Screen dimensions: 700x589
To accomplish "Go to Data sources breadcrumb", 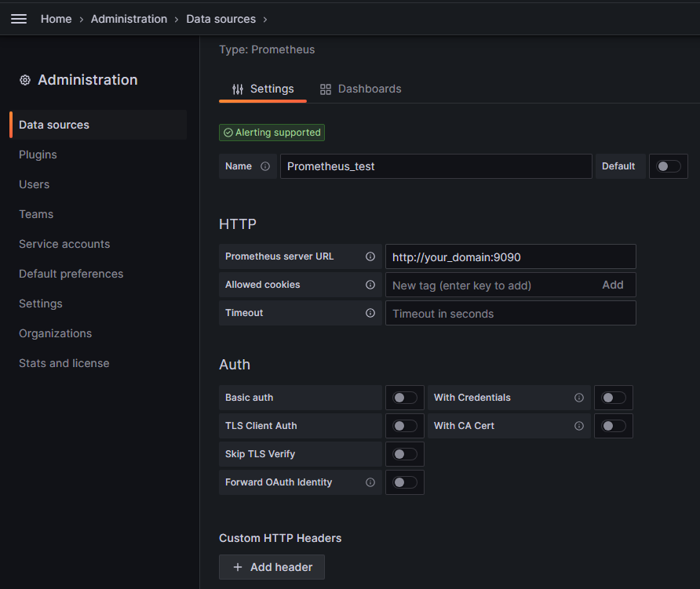I will point(221,19).
